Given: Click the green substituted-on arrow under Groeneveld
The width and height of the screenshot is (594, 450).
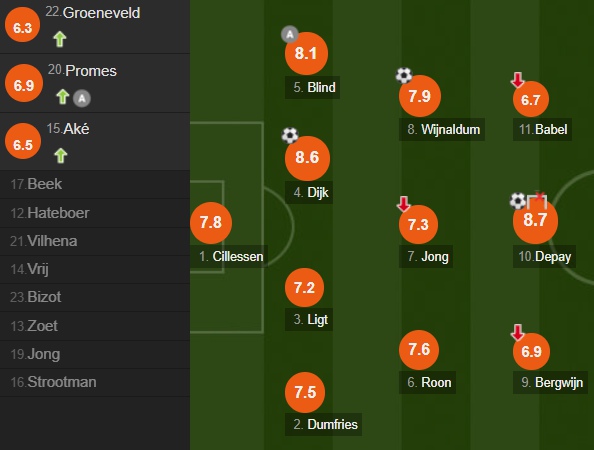Looking at the screenshot, I should [60, 39].
